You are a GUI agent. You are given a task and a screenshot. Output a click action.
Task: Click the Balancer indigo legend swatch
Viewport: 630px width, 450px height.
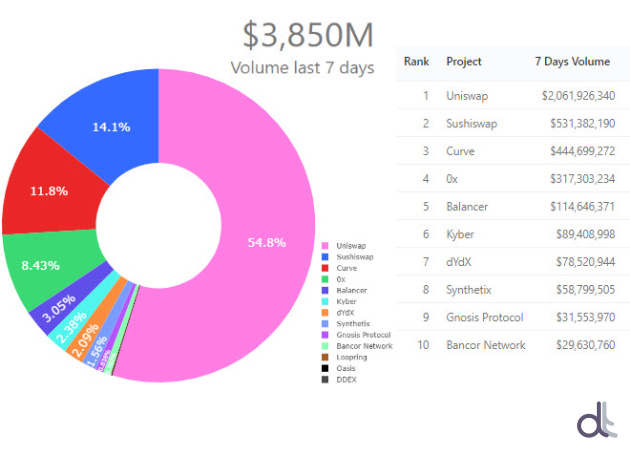click(x=325, y=290)
